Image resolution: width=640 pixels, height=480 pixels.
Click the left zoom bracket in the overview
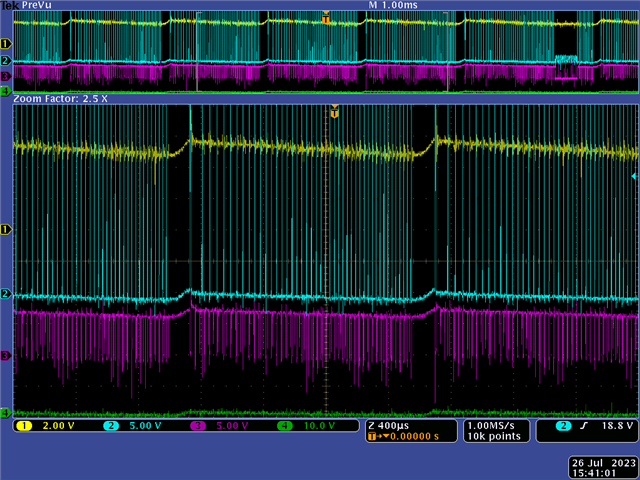click(198, 52)
